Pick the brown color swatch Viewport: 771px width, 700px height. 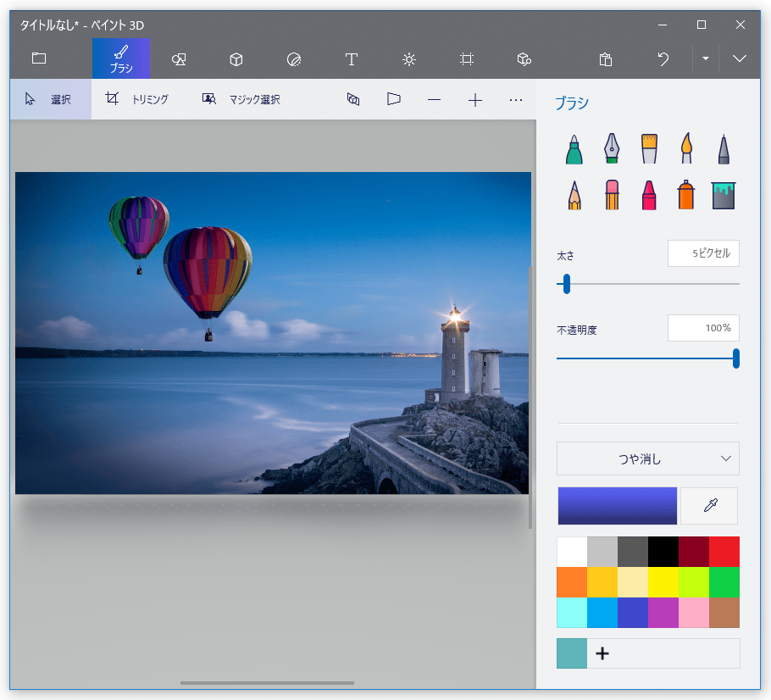point(724,613)
